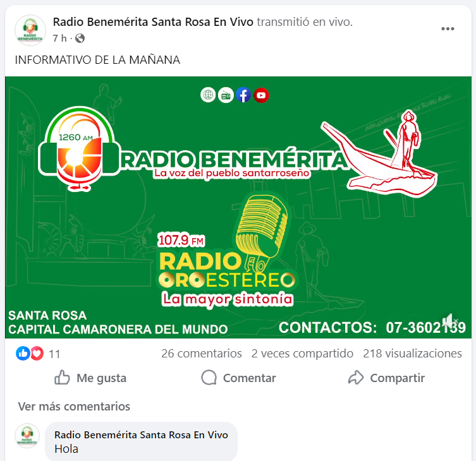Click the Comentar button

click(x=238, y=378)
